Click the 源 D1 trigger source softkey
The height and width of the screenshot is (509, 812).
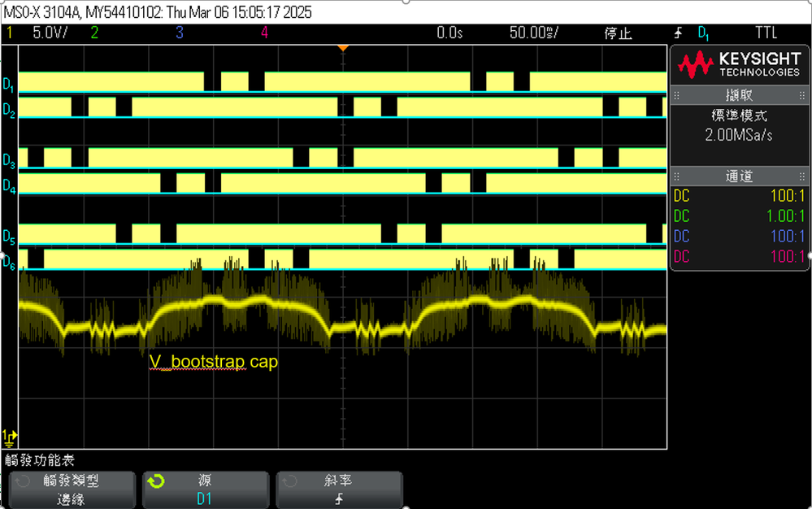[x=206, y=489]
